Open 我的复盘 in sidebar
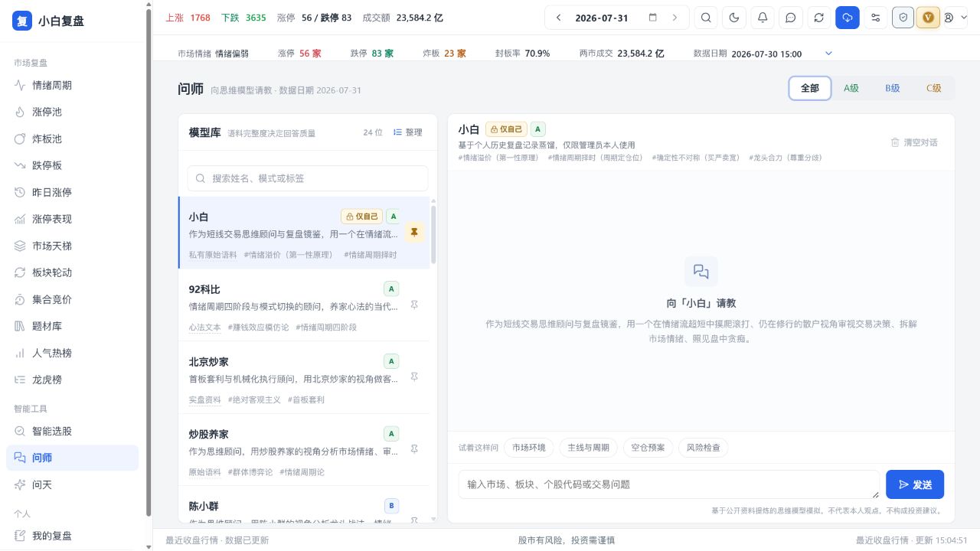The image size is (980, 551). [72, 536]
